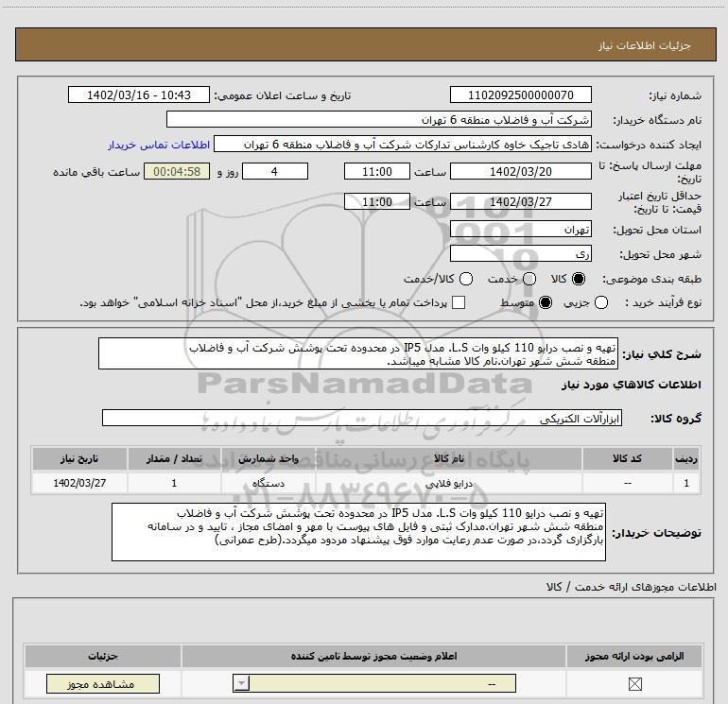Click buyer organization name field

point(379,120)
